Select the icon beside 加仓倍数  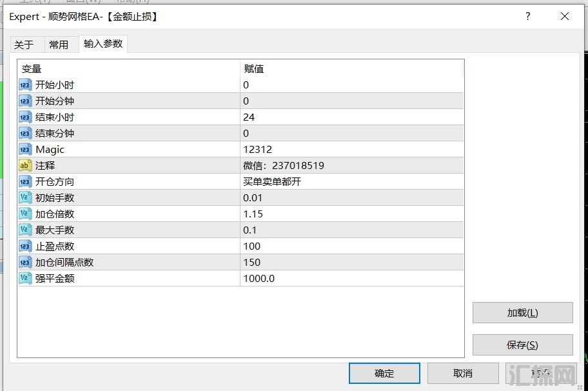point(25,214)
